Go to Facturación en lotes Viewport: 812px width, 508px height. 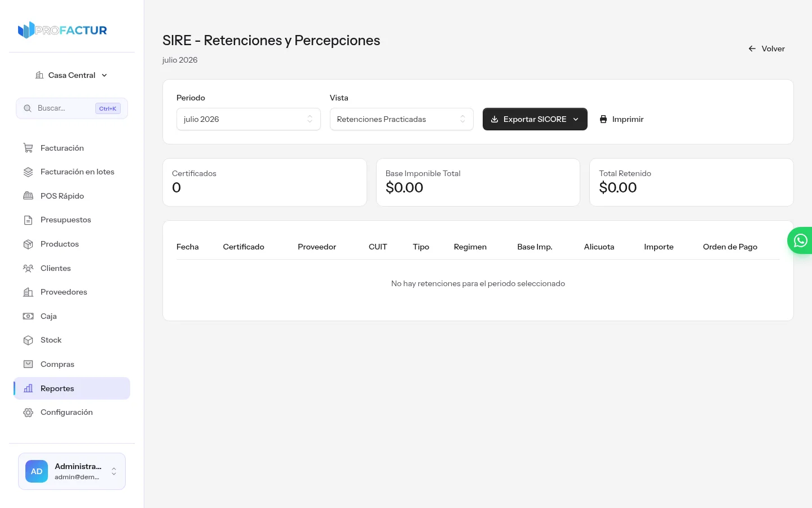click(72, 172)
